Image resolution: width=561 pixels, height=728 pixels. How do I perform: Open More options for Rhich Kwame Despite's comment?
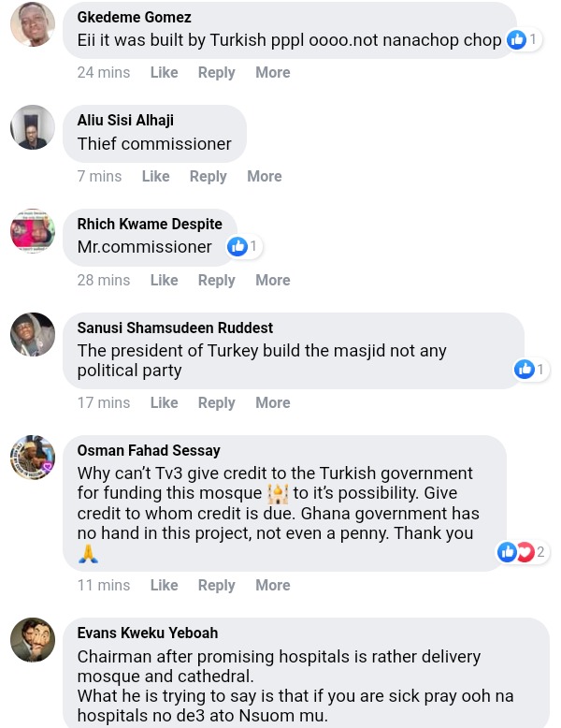tap(273, 281)
